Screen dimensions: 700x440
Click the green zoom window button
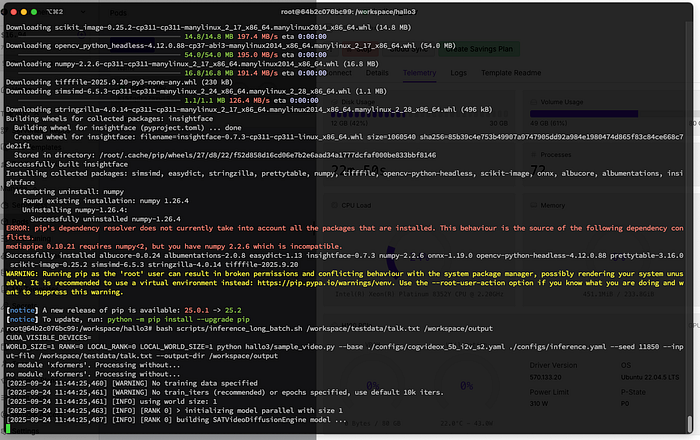(x=34, y=12)
